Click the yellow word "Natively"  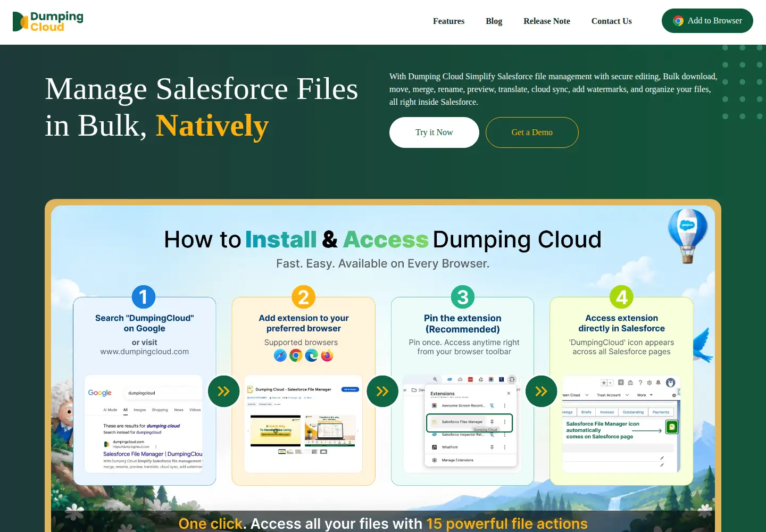pos(212,126)
